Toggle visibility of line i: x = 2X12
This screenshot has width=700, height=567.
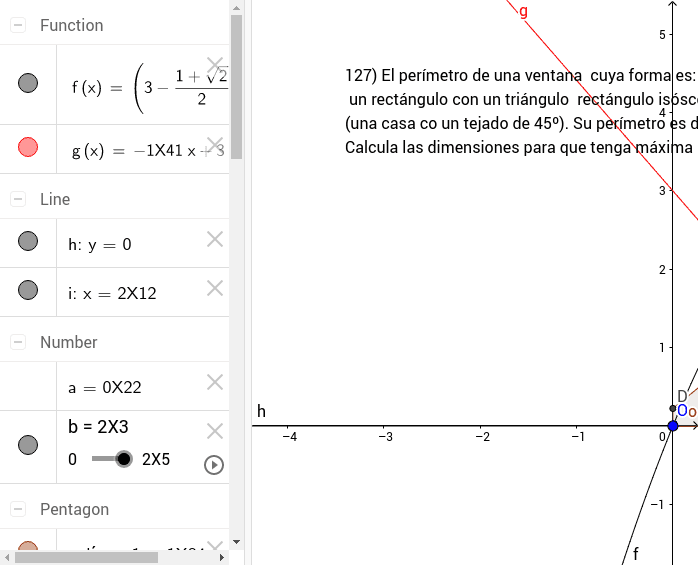(28, 290)
